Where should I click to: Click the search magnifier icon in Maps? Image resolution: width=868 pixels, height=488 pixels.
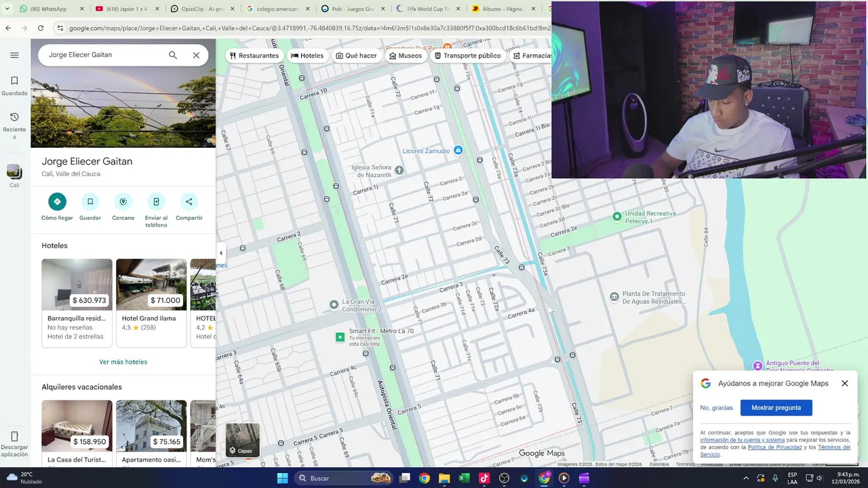pos(173,55)
